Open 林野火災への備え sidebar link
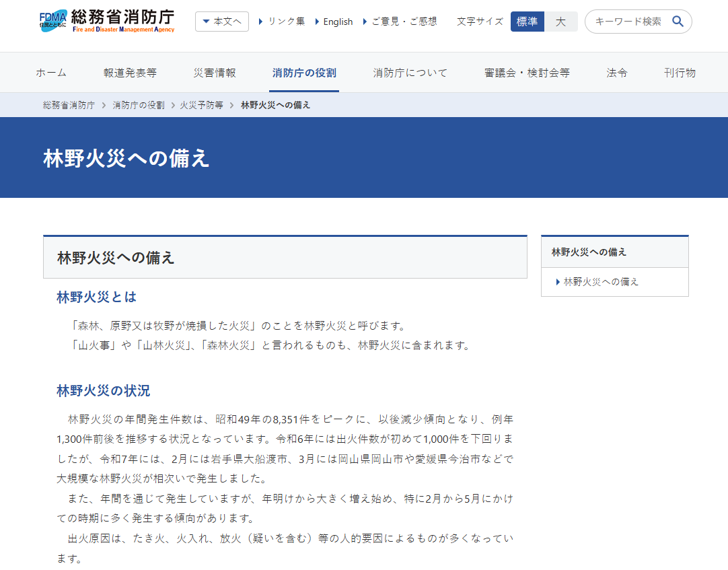 click(x=601, y=282)
